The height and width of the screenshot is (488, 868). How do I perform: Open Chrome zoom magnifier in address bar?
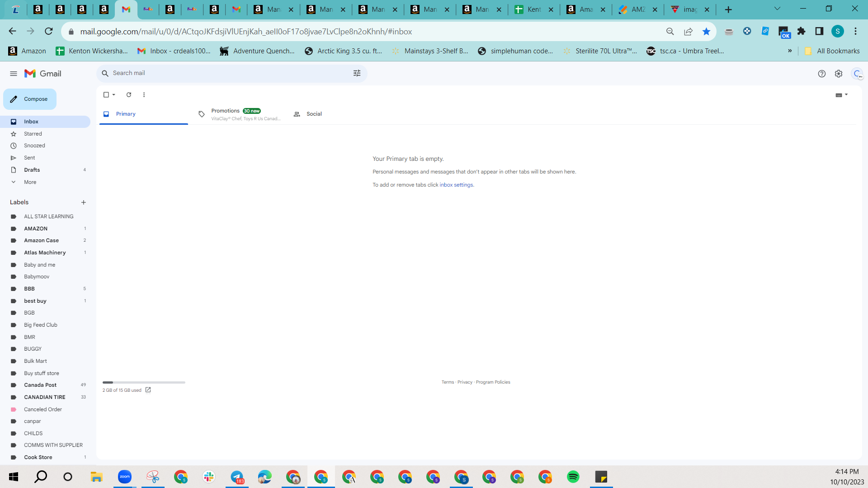tap(670, 32)
